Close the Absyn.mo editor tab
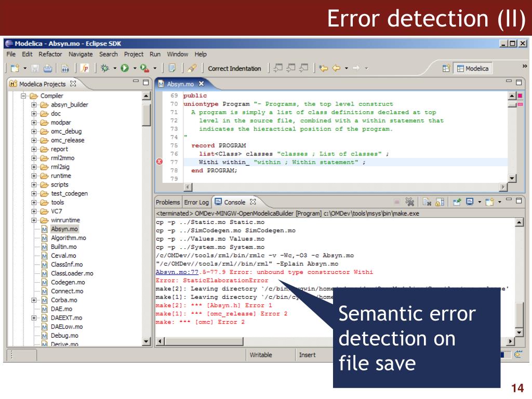Viewport: 532px width, 399px height. click(202, 84)
